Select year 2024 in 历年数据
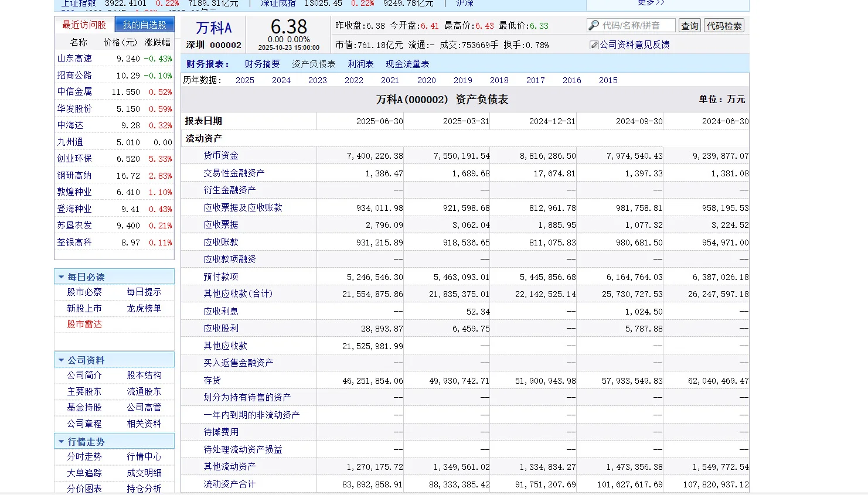868x495 pixels. (281, 80)
